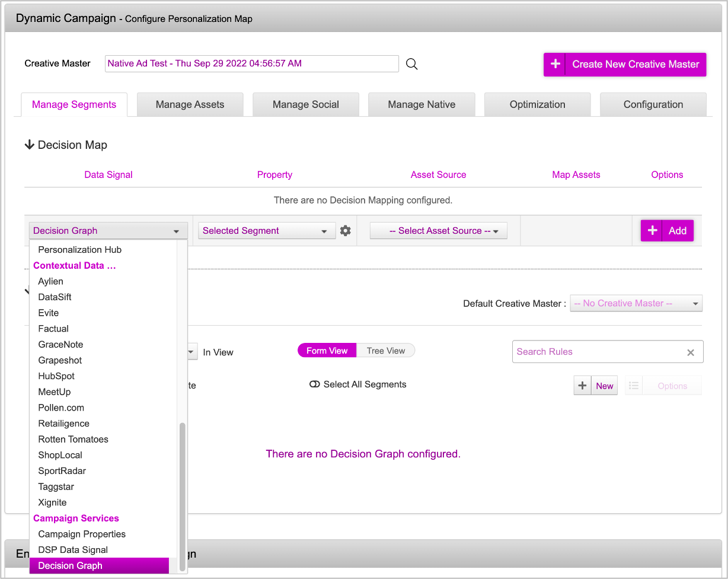
Task: Open the Default Creative Master dropdown
Action: coord(636,303)
